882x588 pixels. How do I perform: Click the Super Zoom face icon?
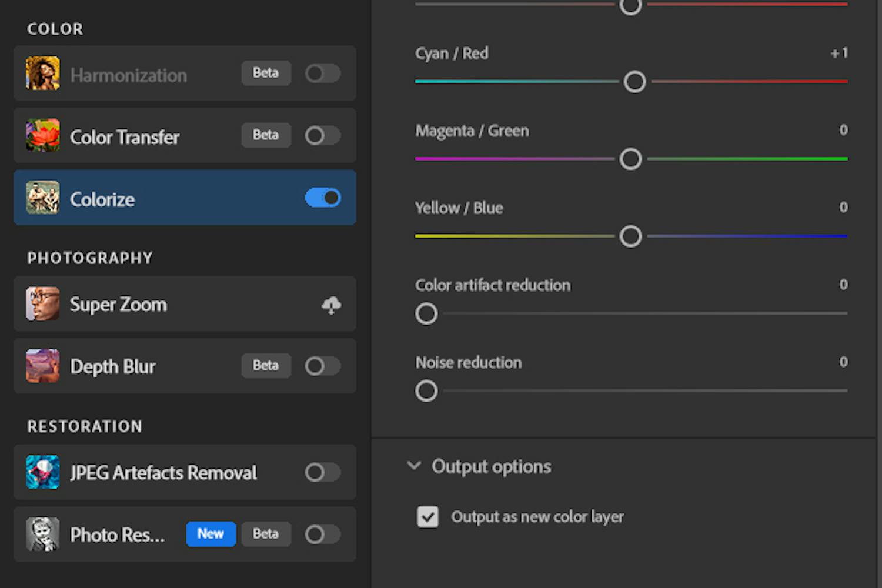point(43,304)
